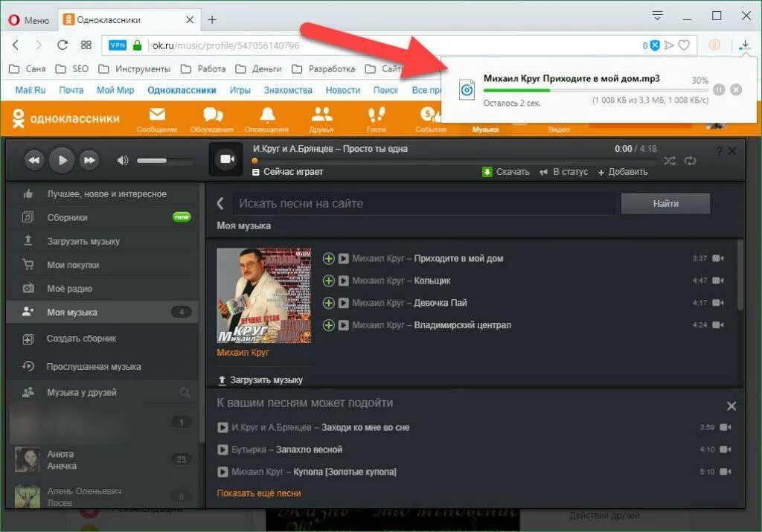Reload the current page

click(x=63, y=45)
